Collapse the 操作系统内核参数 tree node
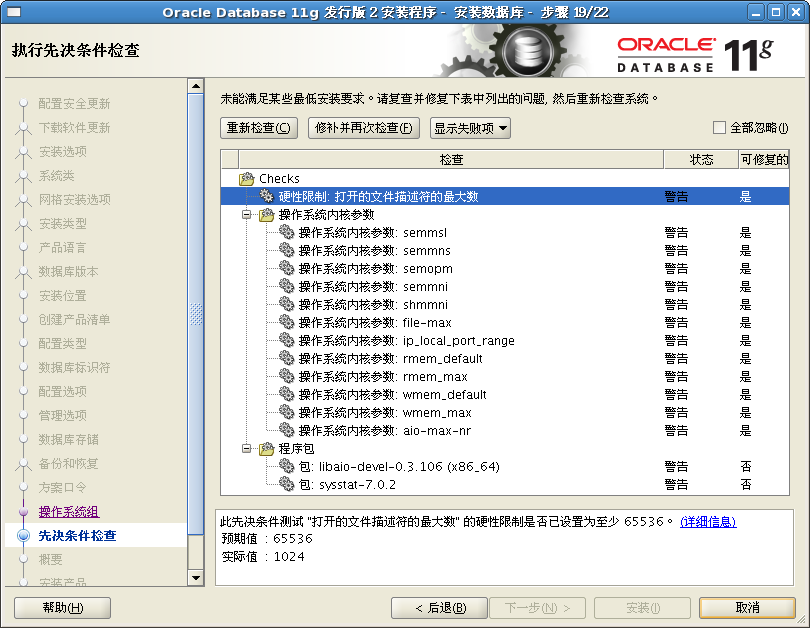Screen dimensions: 810x628 tap(244, 216)
